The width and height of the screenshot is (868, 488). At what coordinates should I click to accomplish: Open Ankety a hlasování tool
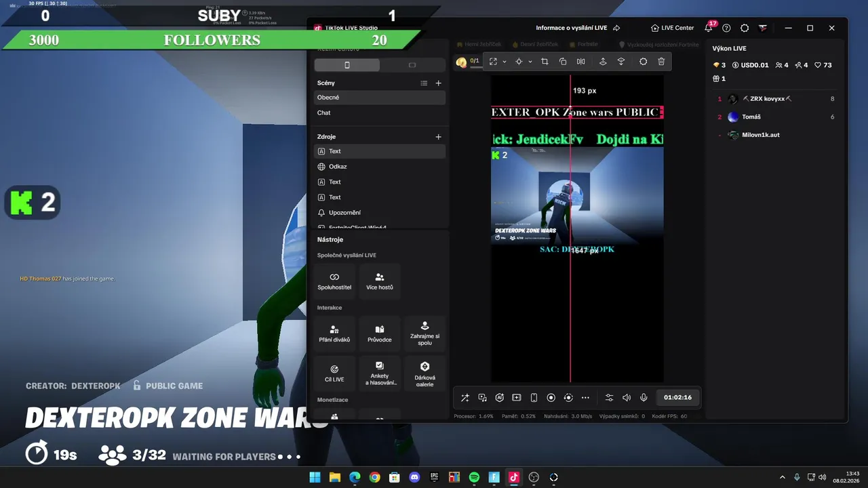coord(380,373)
